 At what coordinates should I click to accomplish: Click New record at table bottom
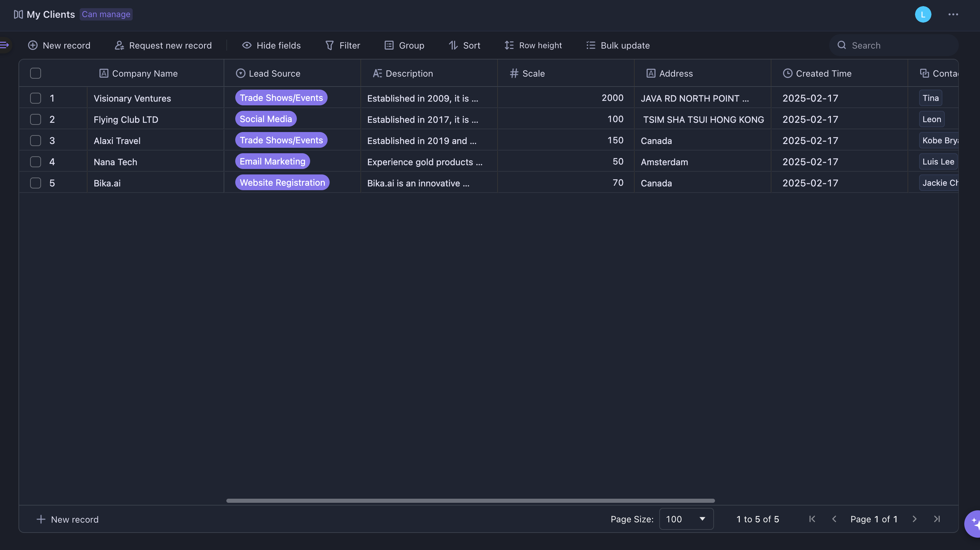pyautogui.click(x=67, y=520)
